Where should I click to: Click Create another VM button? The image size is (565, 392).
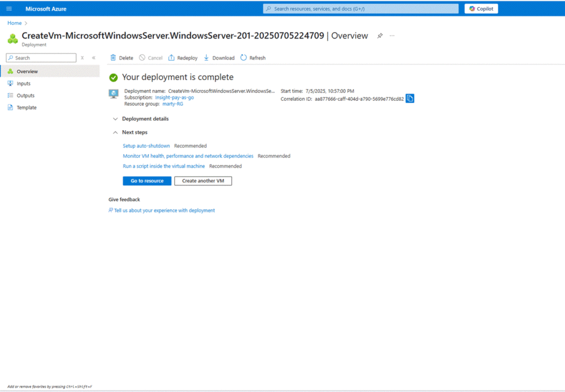point(203,181)
